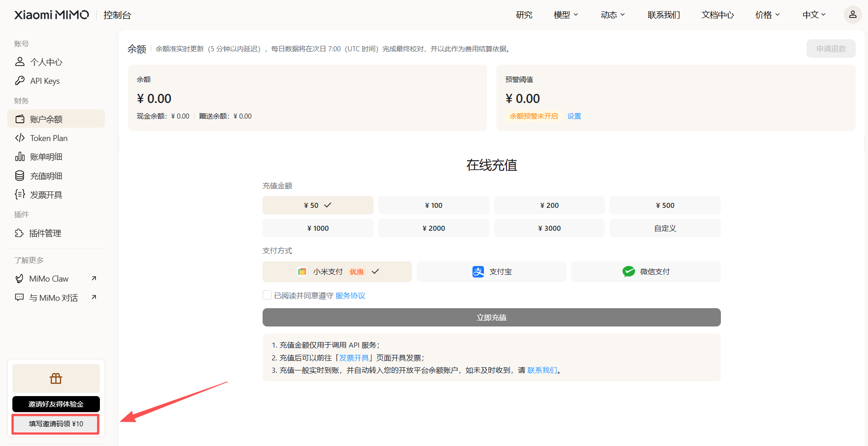The height and width of the screenshot is (446, 868).
Task: Click the 控制台 title text
Action: tap(117, 15)
